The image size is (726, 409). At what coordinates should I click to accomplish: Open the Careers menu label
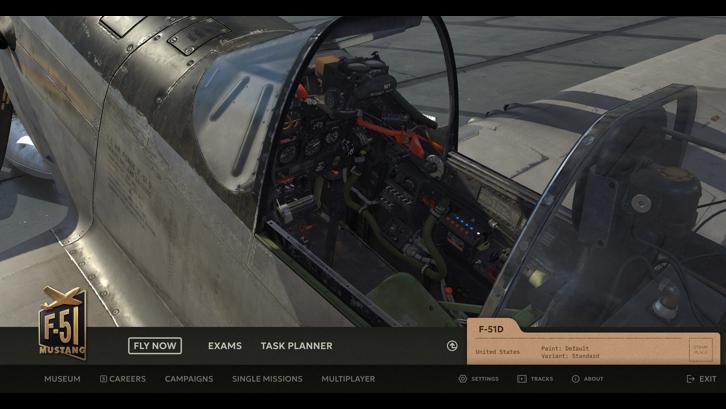[127, 379]
